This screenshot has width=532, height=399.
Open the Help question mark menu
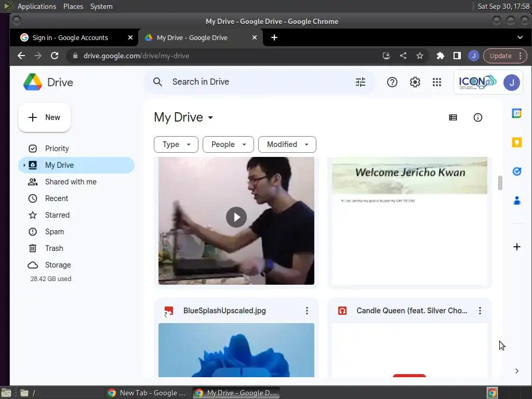pos(392,82)
